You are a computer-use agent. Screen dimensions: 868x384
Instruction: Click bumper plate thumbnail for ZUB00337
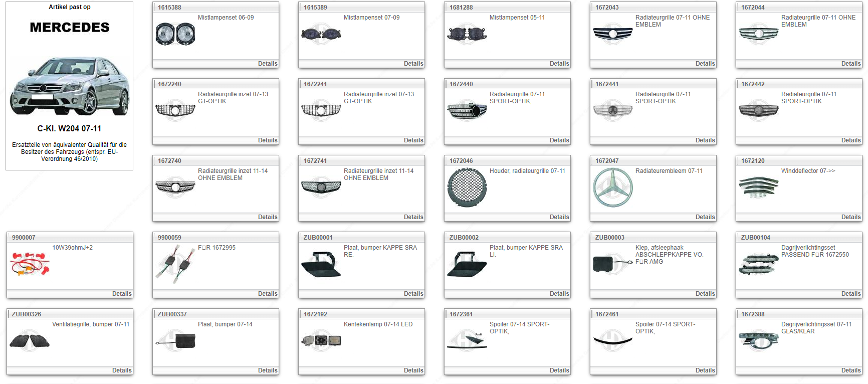175,341
